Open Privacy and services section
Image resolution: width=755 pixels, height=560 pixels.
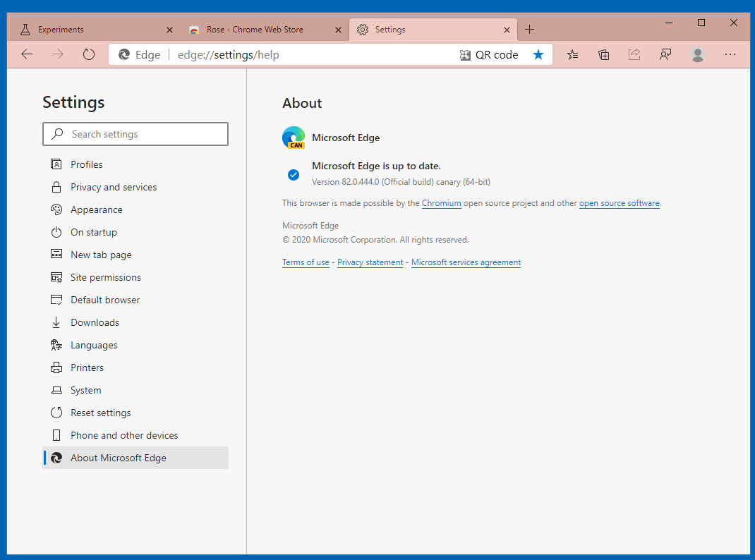point(135,187)
